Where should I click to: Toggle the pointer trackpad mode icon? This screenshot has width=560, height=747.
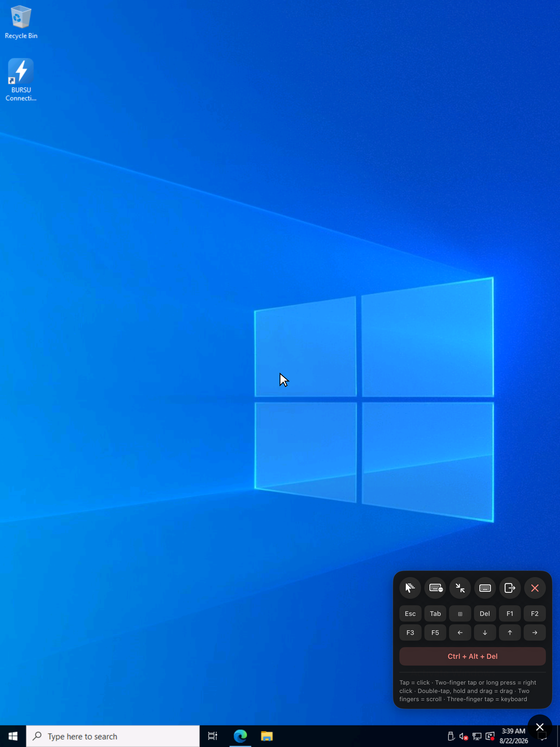pos(410,588)
